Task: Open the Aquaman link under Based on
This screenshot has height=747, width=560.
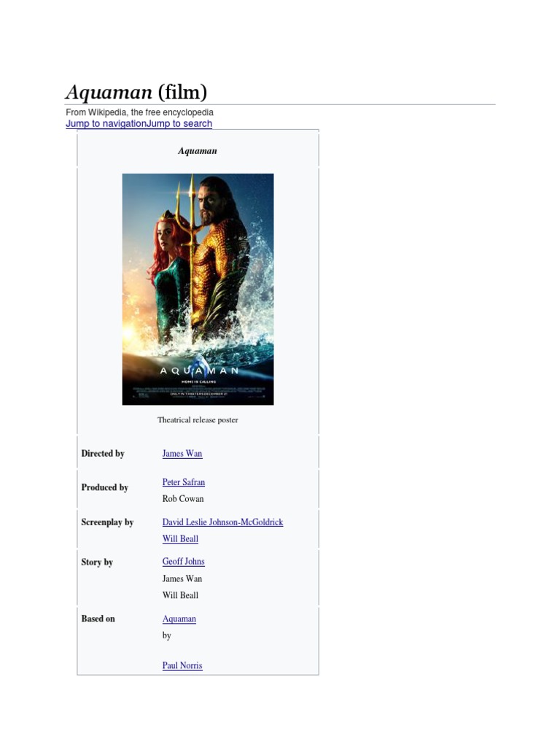Action: [179, 619]
